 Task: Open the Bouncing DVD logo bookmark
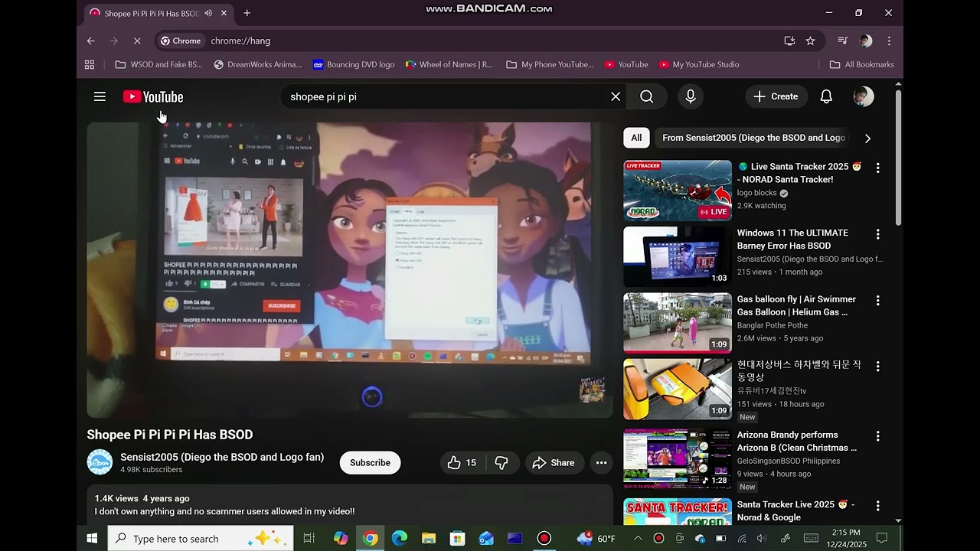(x=354, y=64)
